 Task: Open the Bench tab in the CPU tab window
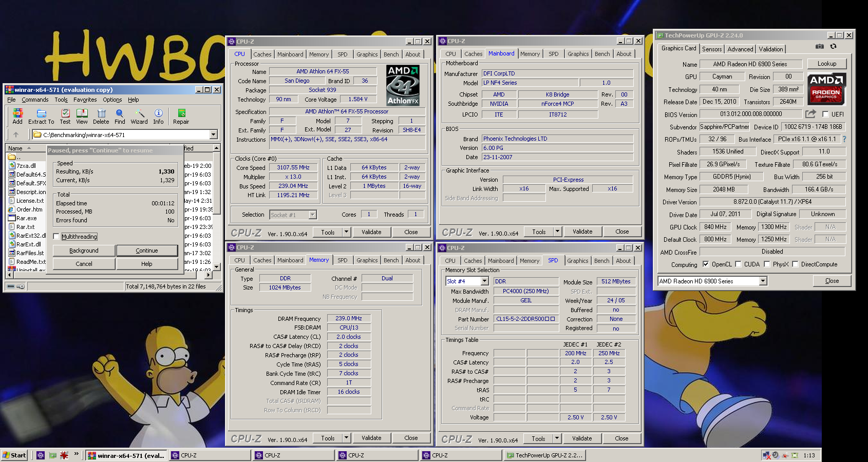point(391,54)
